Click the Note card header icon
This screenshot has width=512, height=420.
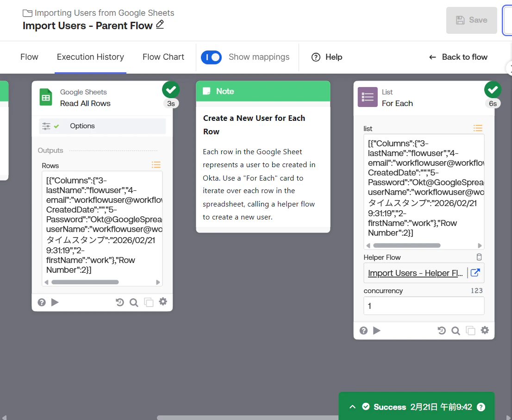(x=206, y=91)
